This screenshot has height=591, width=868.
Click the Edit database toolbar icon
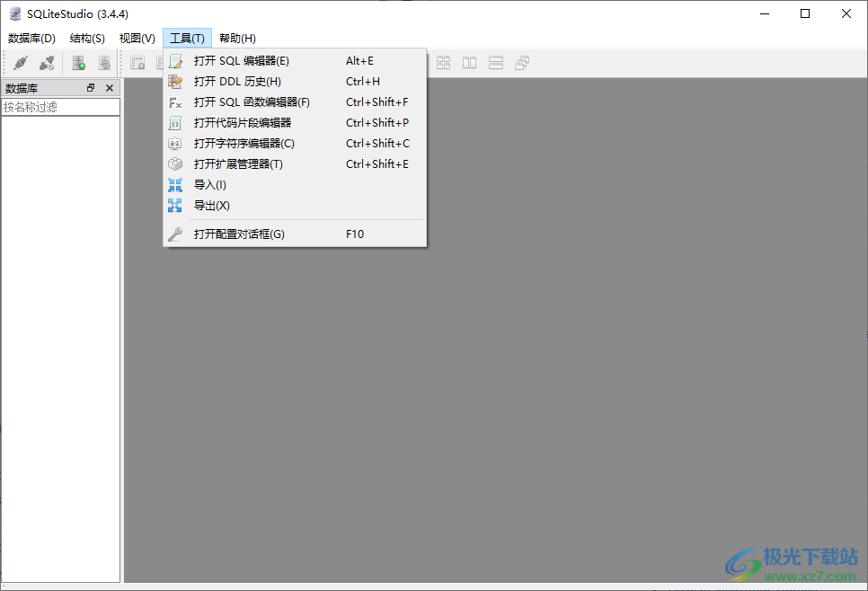pyautogui.click(x=104, y=62)
